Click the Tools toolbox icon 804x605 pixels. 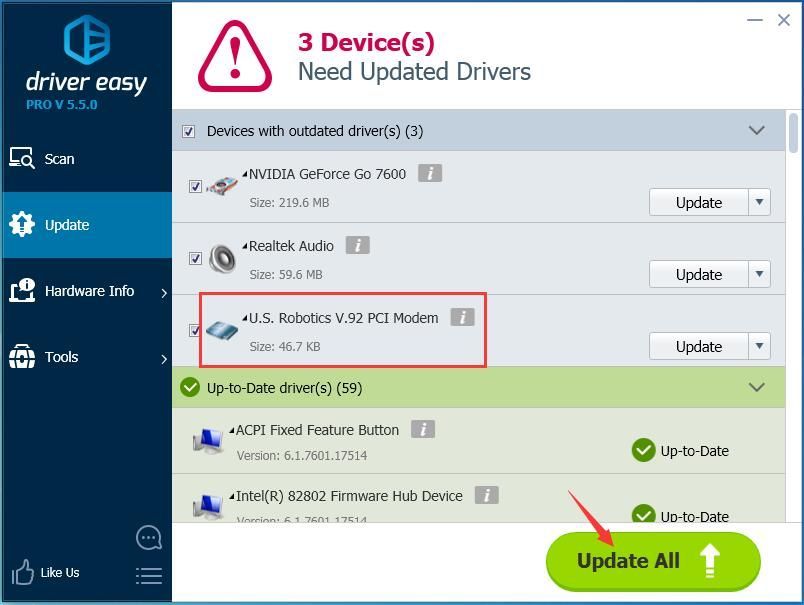tap(22, 356)
